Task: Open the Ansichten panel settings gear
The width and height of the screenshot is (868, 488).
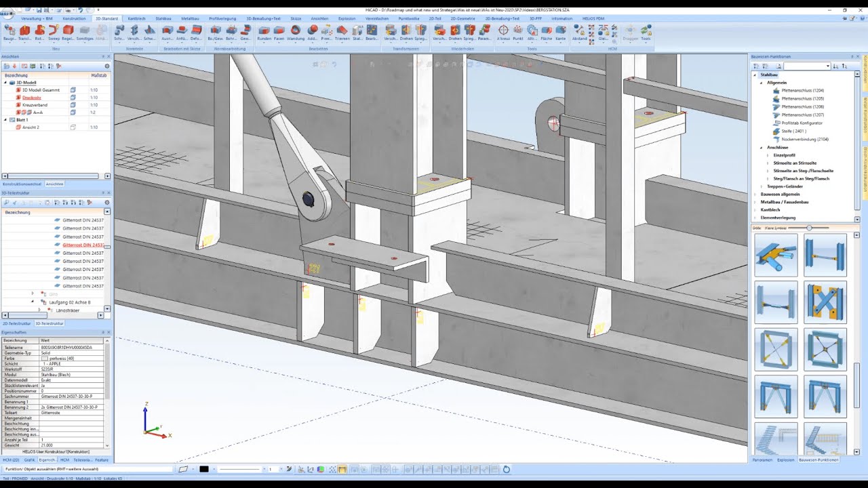Action: pyautogui.click(x=107, y=66)
